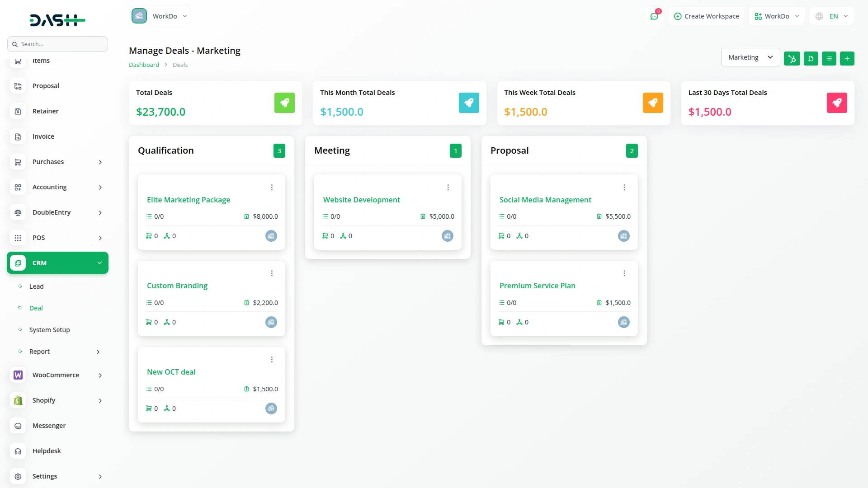Open three-dot menu on Website Development card

tap(448, 188)
